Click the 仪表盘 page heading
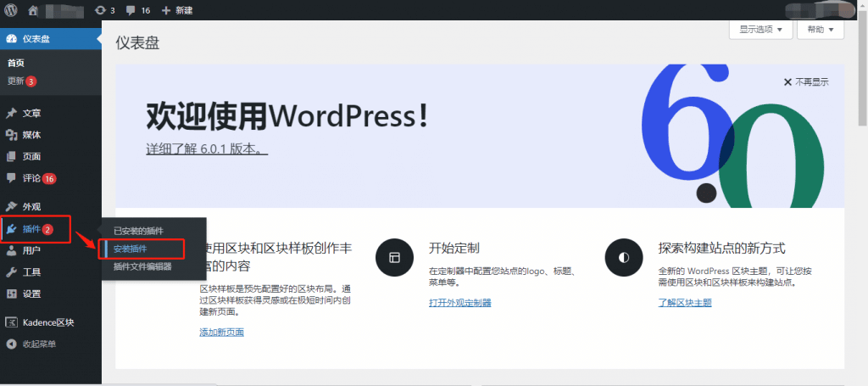This screenshot has height=386, width=868. [x=137, y=43]
